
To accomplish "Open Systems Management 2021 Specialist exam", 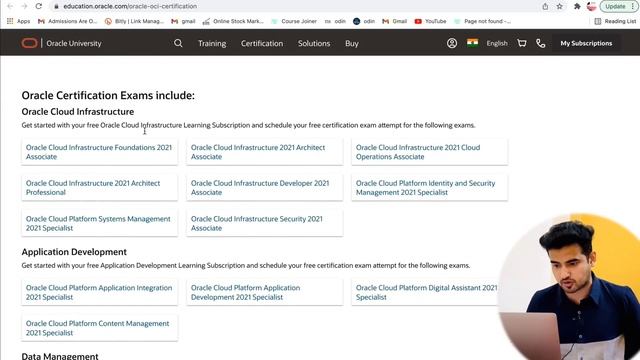I will (99, 223).
